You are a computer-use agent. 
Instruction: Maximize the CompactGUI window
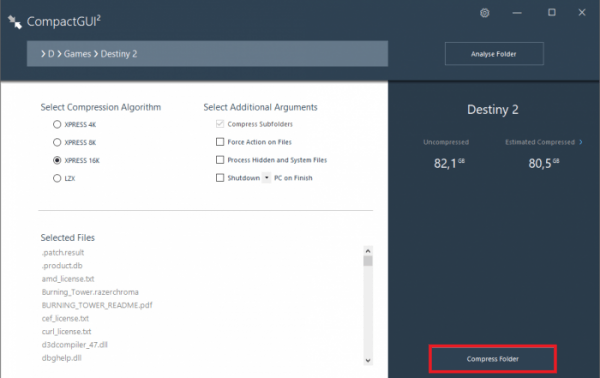click(551, 13)
